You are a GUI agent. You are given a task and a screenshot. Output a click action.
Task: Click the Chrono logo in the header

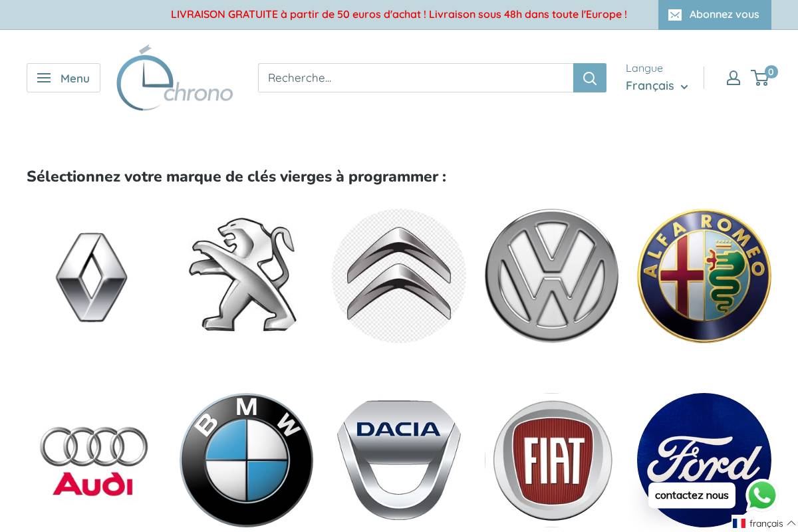point(175,78)
